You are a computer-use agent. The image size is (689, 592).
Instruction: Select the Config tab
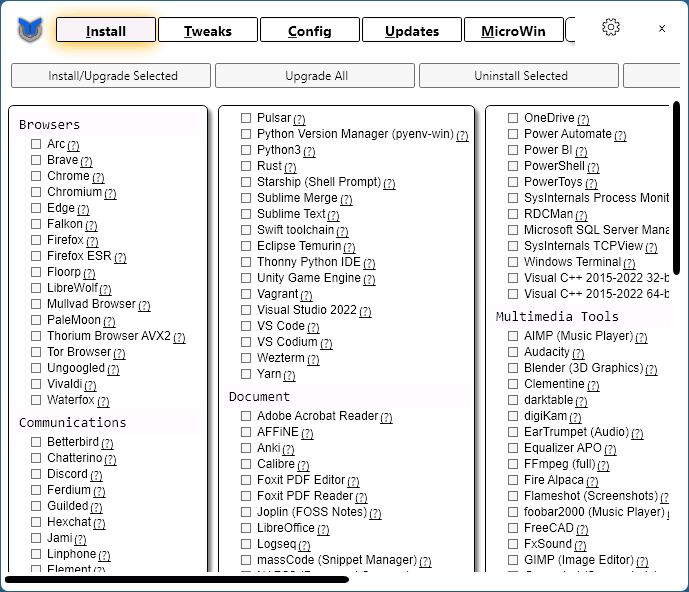(309, 31)
